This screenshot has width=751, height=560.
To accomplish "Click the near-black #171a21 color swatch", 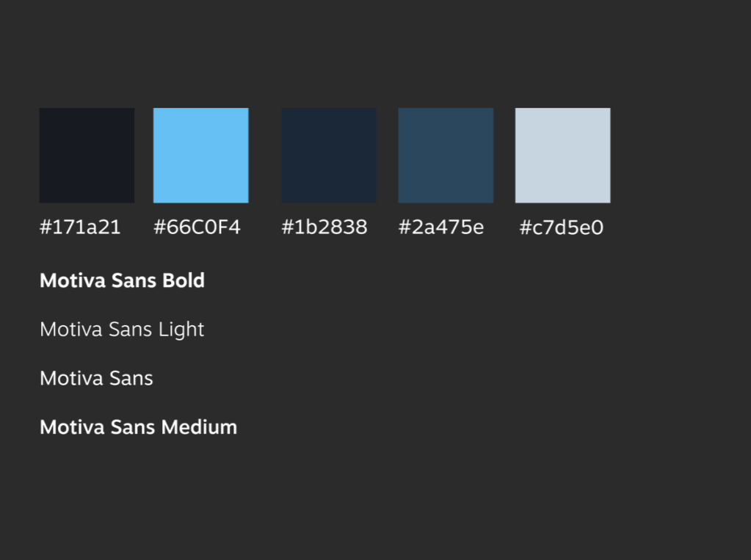I will (x=87, y=155).
